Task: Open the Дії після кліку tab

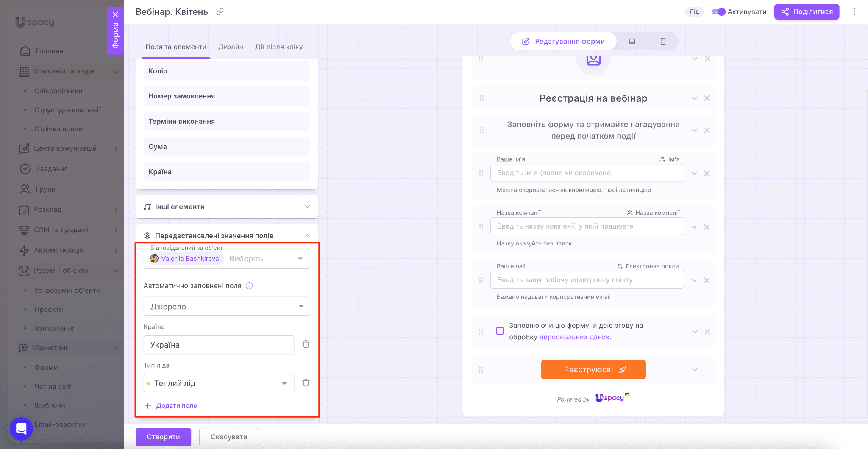Action: pyautogui.click(x=278, y=47)
